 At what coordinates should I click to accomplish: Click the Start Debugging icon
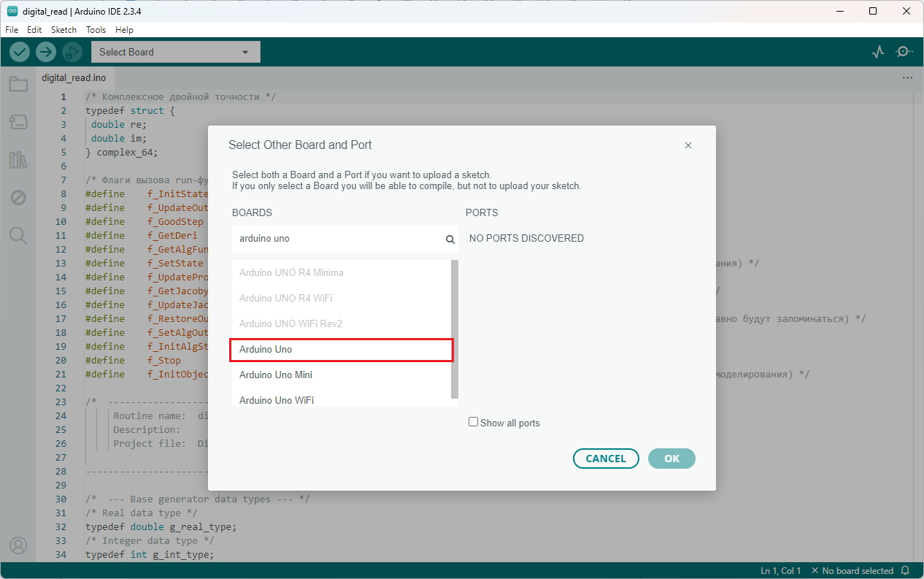point(72,52)
